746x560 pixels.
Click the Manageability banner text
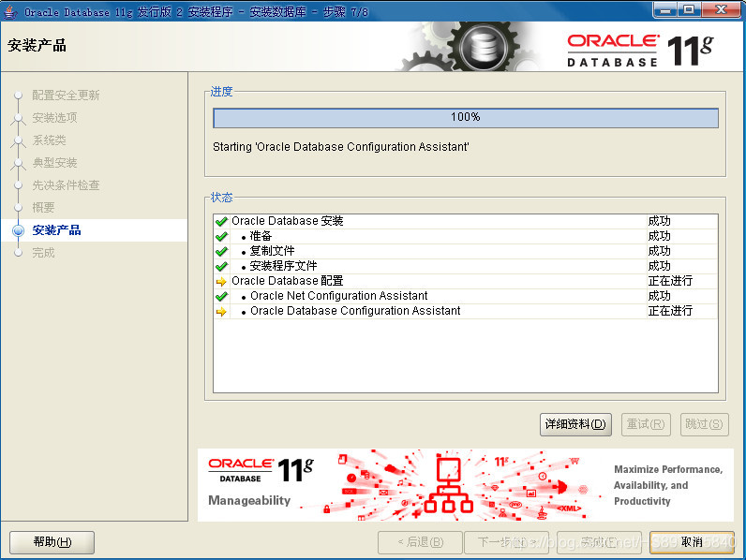coord(249,501)
